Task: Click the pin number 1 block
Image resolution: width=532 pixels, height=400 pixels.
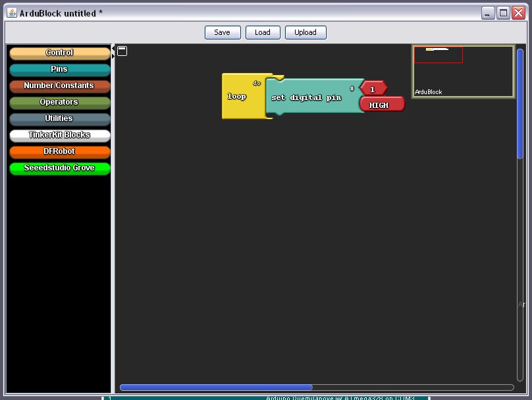Action: point(373,89)
